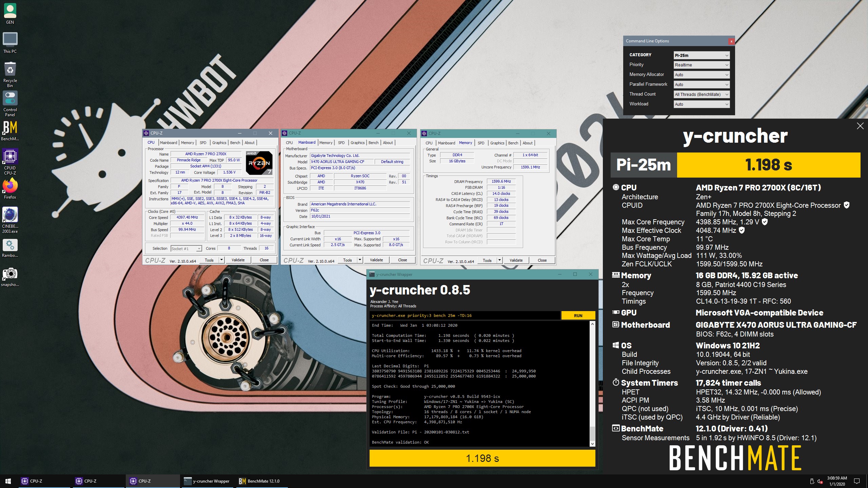Click the y-cruncher output scrollbar down arrow
Viewport: 868px width, 488px height.
click(592, 444)
